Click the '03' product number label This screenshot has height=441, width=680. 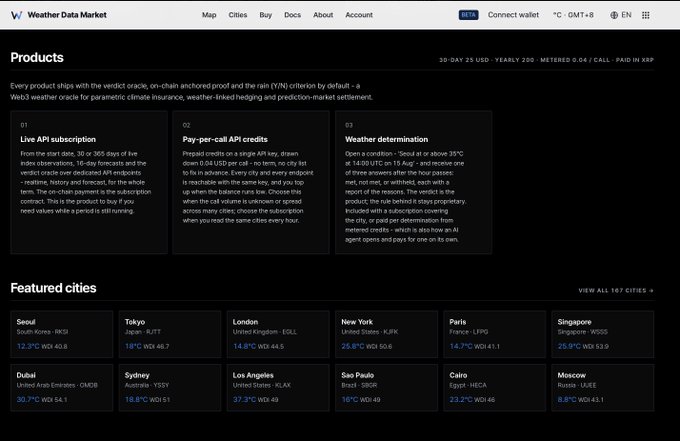[349, 125]
